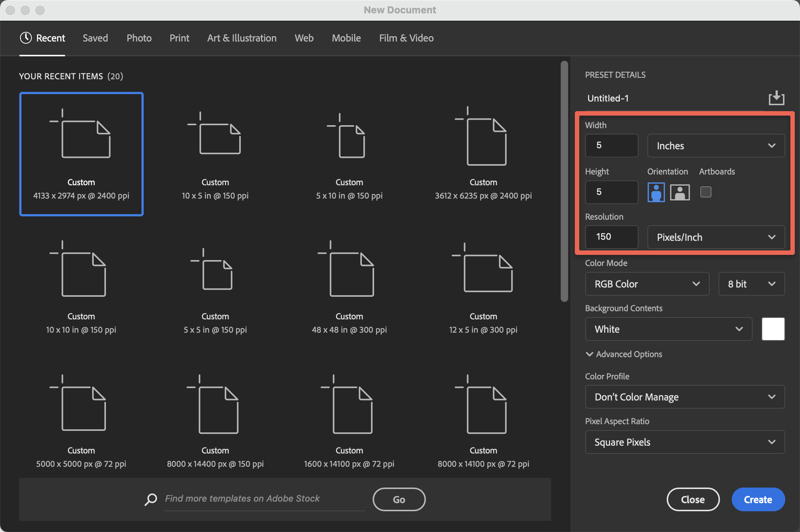Select the portrait orientation icon

tap(656, 192)
